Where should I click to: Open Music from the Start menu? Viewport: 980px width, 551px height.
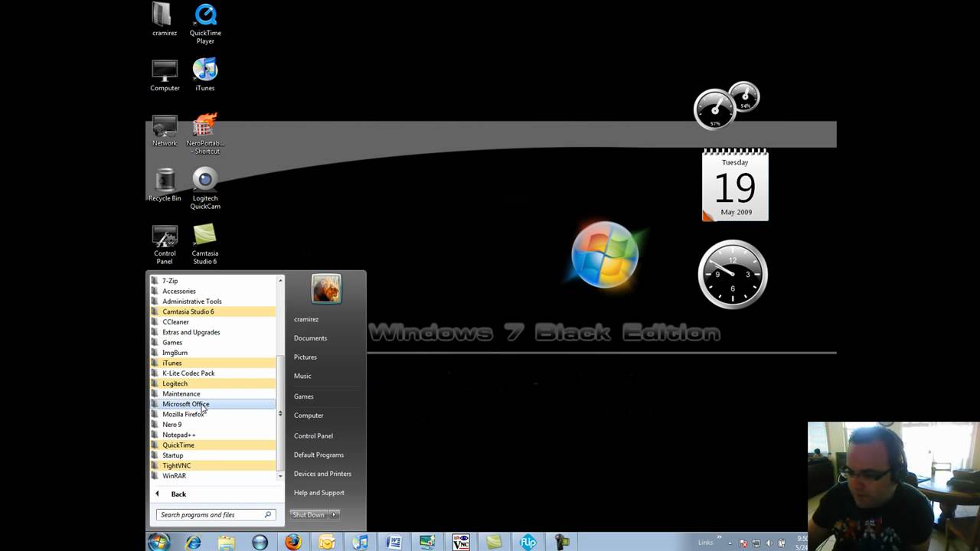(302, 376)
